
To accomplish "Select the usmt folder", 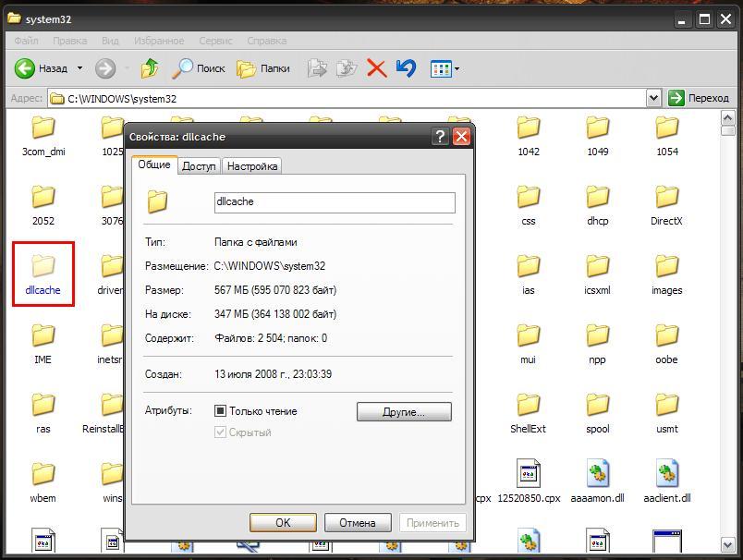I will point(667,414).
